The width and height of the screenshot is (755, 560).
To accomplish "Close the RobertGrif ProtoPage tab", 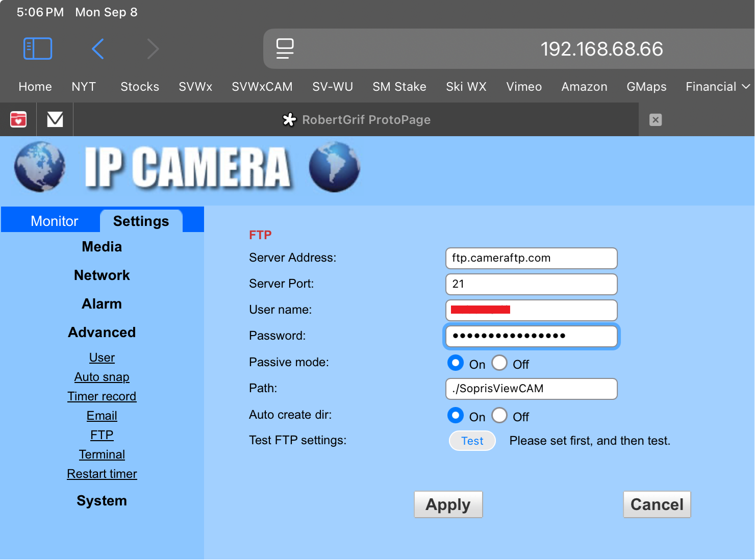I will click(x=656, y=120).
